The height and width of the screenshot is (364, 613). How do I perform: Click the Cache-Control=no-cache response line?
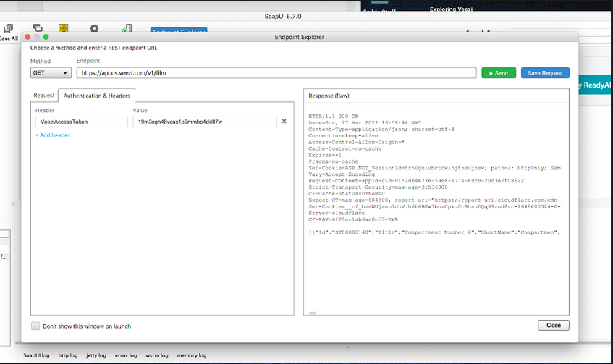344,148
